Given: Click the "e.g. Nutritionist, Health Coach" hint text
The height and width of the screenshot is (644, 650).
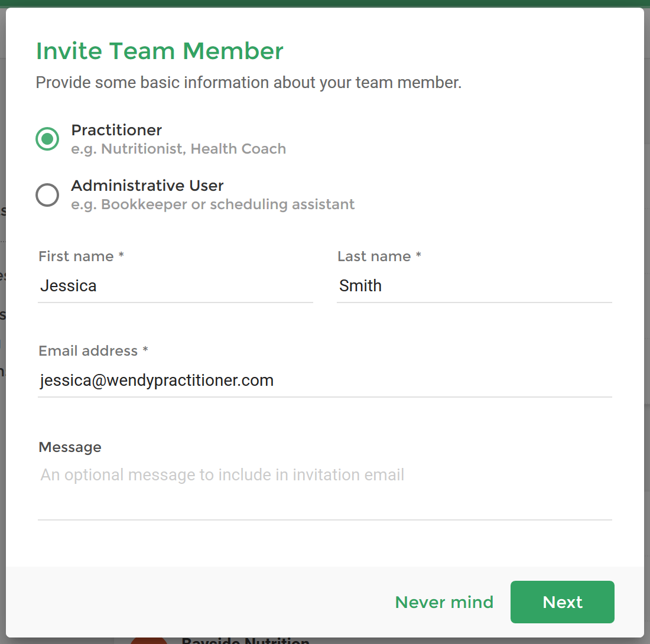Looking at the screenshot, I should [x=178, y=149].
